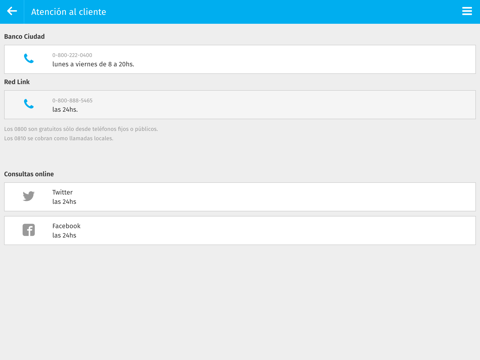Select Red Link 'las 24hs.' text

pos(65,109)
